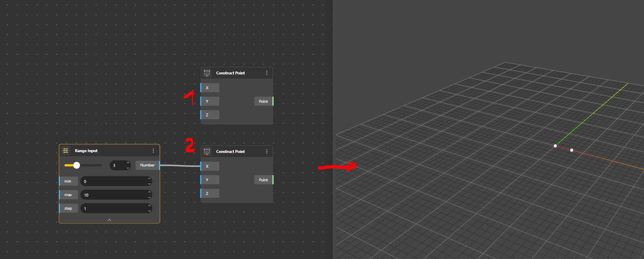Screen dimensions: 644x259
Task: Select the white point at the viewport origin
Action: tap(555, 146)
